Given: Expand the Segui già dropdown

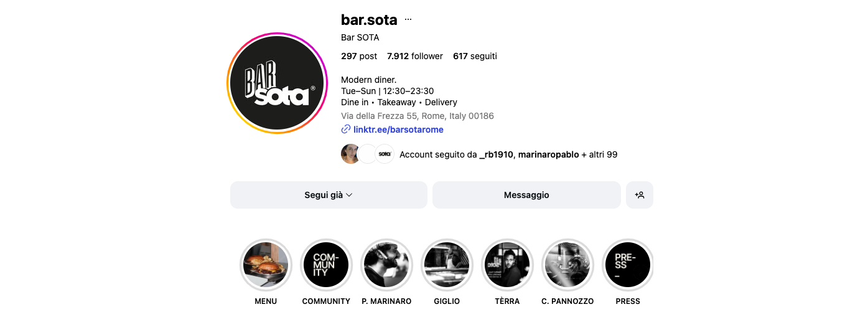Looking at the screenshot, I should pos(329,195).
